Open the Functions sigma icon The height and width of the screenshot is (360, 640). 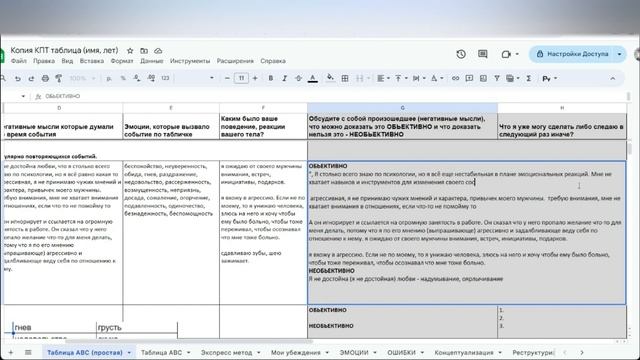coord(529,78)
